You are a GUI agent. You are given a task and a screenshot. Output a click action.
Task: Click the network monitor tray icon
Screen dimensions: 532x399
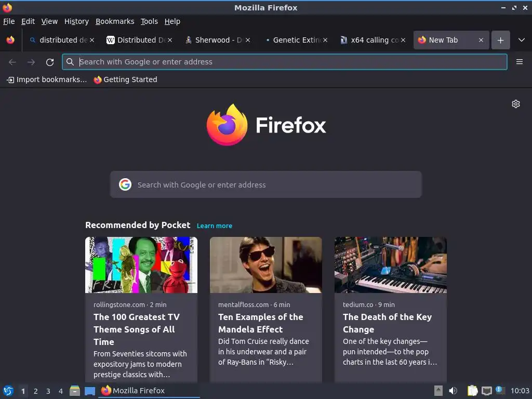coord(486,391)
